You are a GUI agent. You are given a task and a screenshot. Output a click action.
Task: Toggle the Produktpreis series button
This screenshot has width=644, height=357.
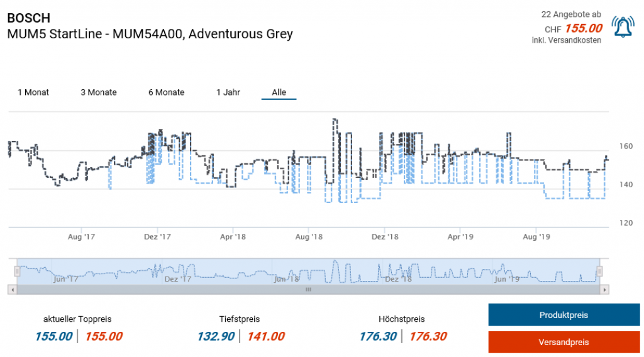(563, 315)
